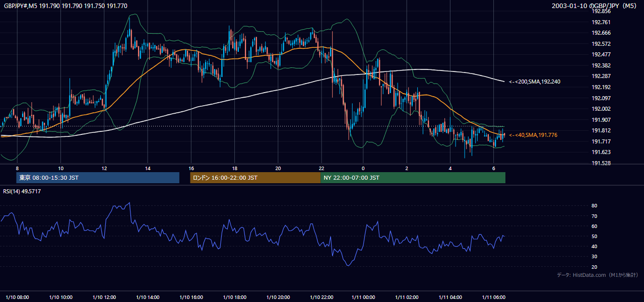Click the RSI(14) 49.5717 indicator label
This screenshot has width=644, height=302.
pos(21,191)
